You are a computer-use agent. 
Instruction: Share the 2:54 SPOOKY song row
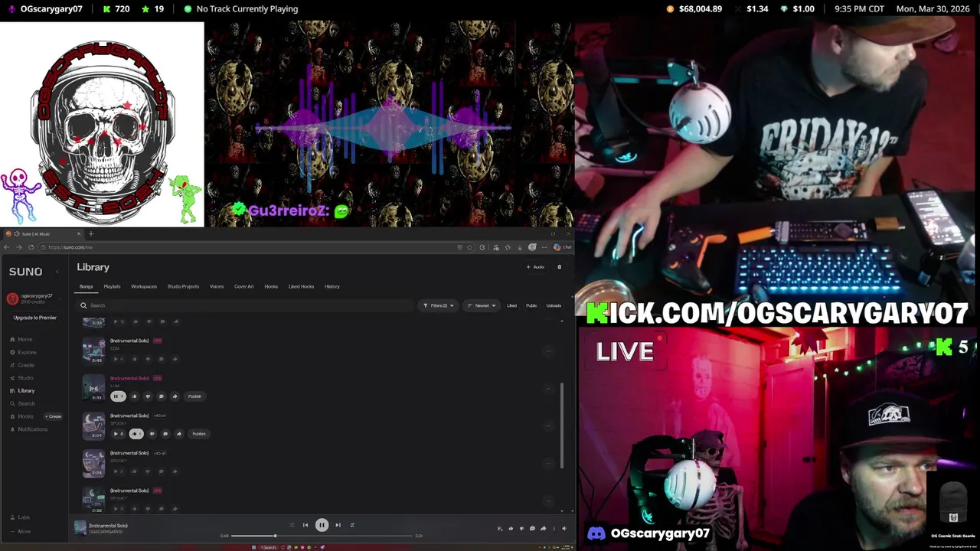(179, 434)
